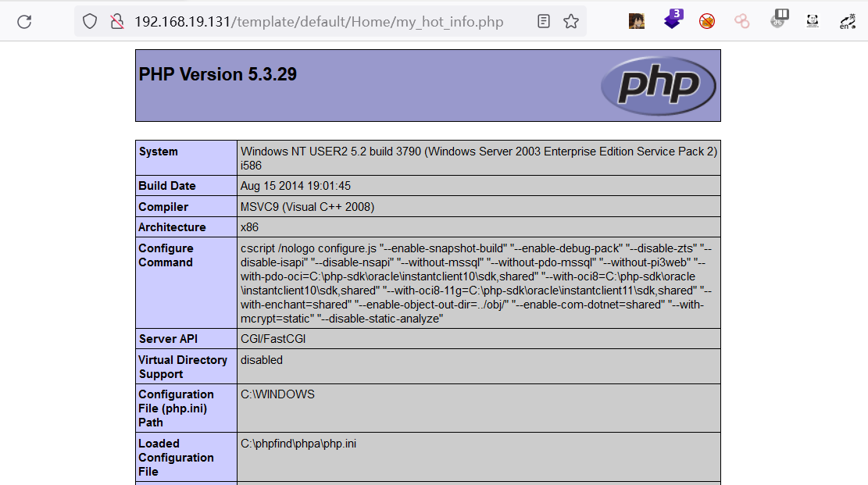Bookmark this page with the star icon

click(571, 22)
